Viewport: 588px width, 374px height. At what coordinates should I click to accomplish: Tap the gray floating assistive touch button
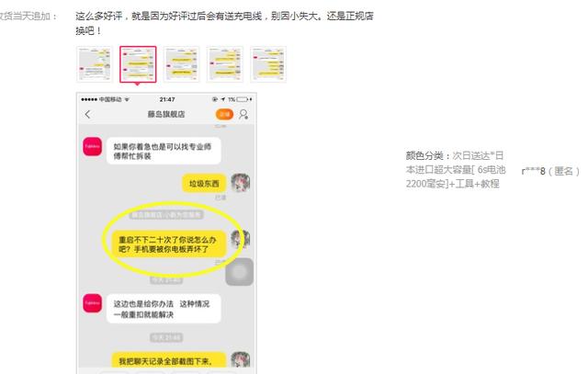pyautogui.click(x=239, y=272)
